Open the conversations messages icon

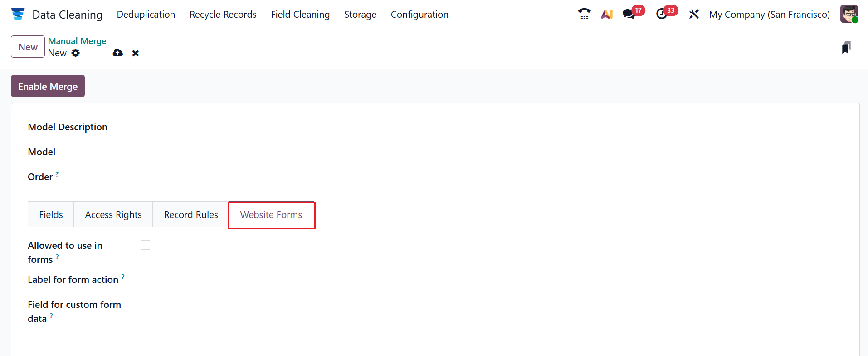(x=629, y=14)
